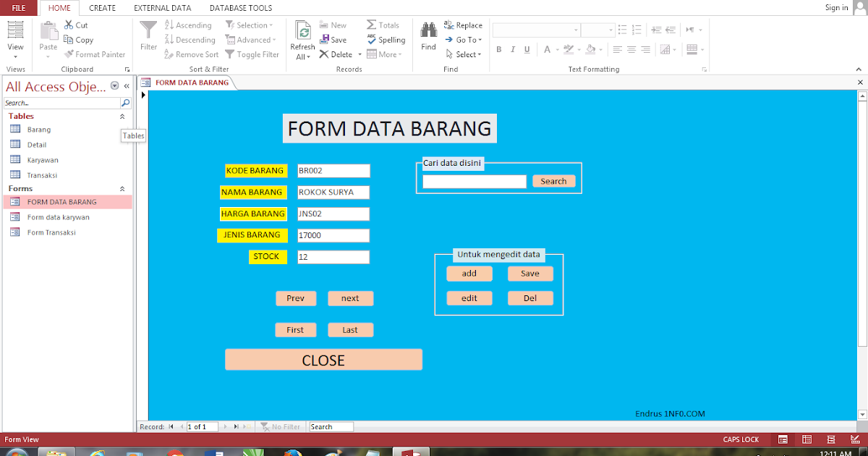Click the Totals icon in Records group

click(383, 24)
